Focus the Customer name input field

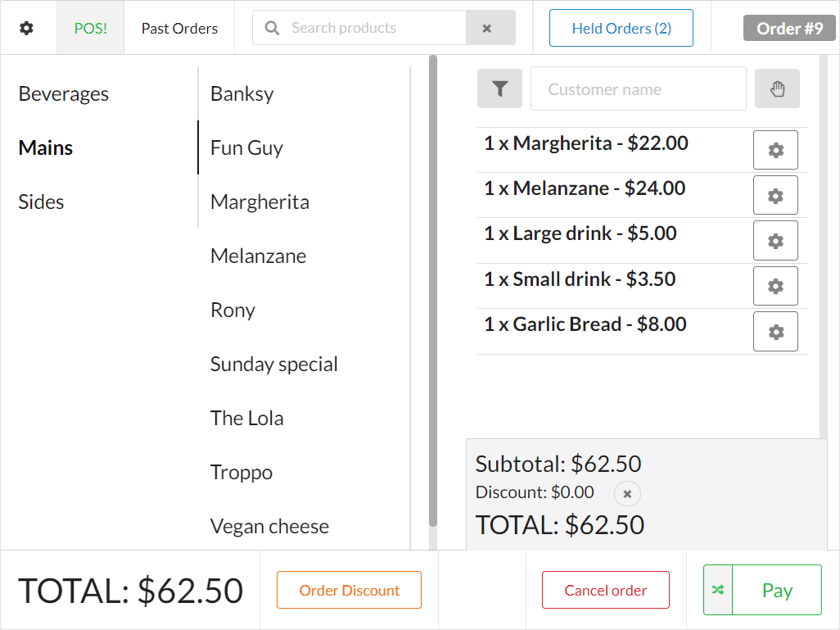(x=638, y=88)
